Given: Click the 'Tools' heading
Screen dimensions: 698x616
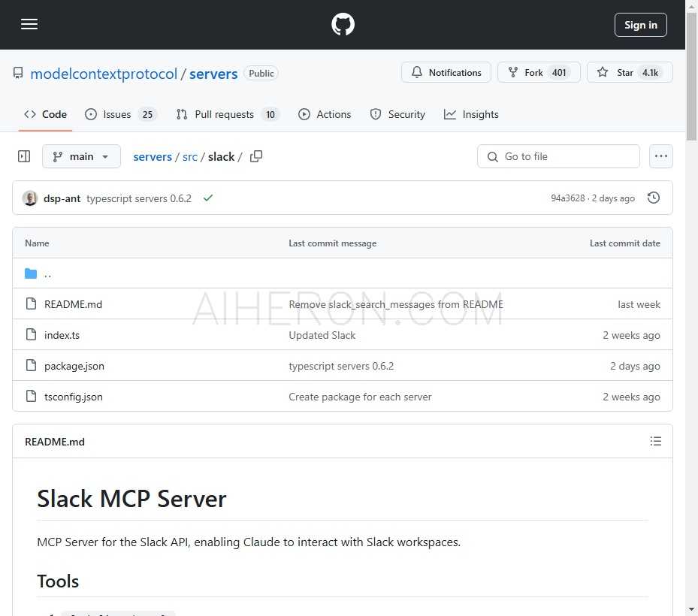Looking at the screenshot, I should [58, 581].
